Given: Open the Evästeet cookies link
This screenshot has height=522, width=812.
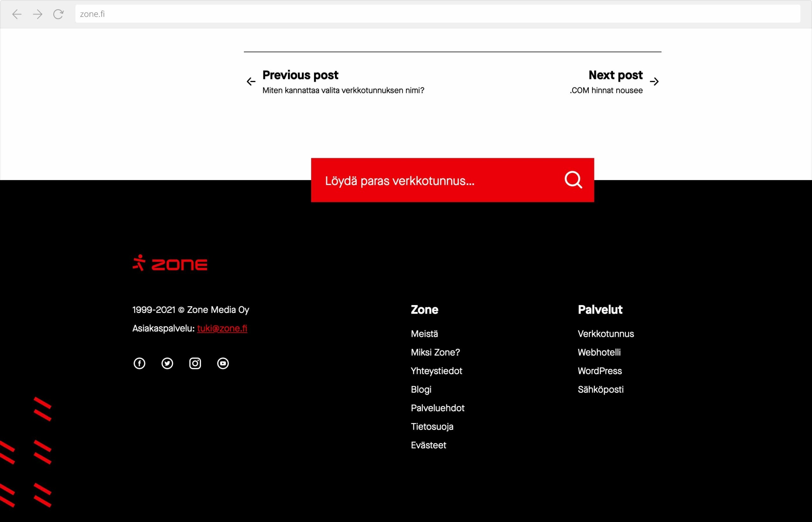Looking at the screenshot, I should pyautogui.click(x=428, y=445).
